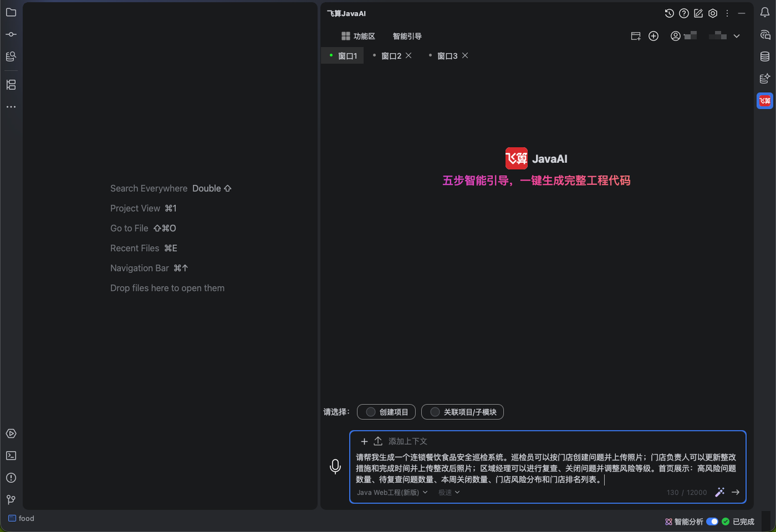Switch to the 窗口1 tab
Screen dimensions: 776x532
343,56
